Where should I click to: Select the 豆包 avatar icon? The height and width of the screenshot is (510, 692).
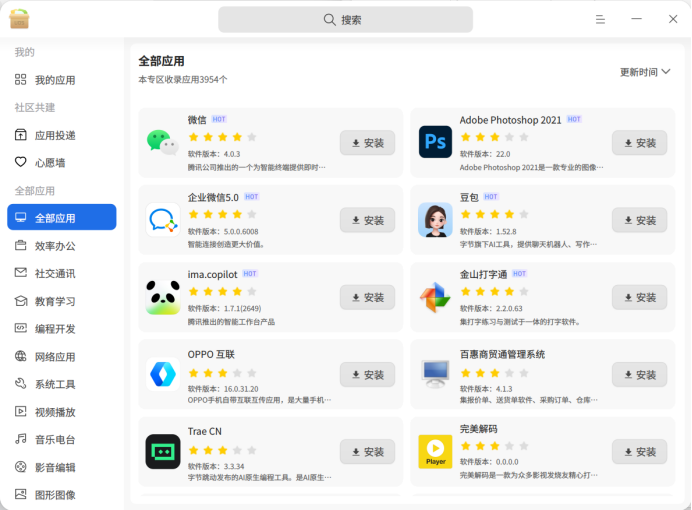435,220
